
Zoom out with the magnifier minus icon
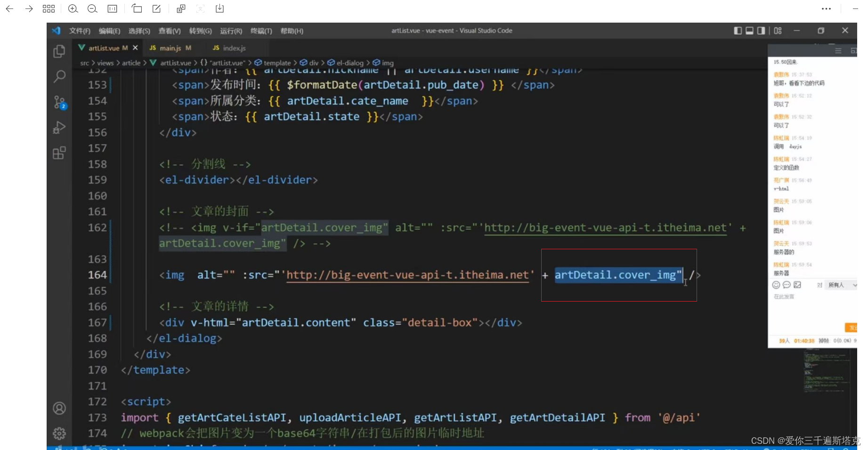click(x=92, y=8)
